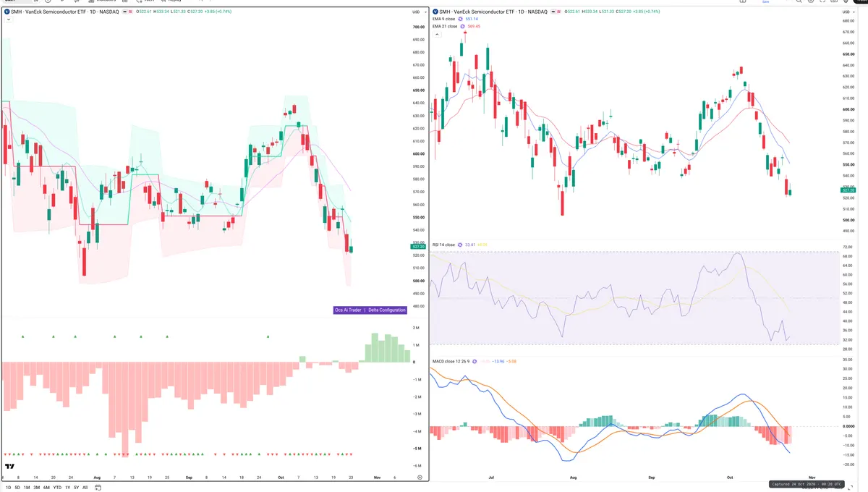Select the RSI 14 close legend label

tap(443, 245)
